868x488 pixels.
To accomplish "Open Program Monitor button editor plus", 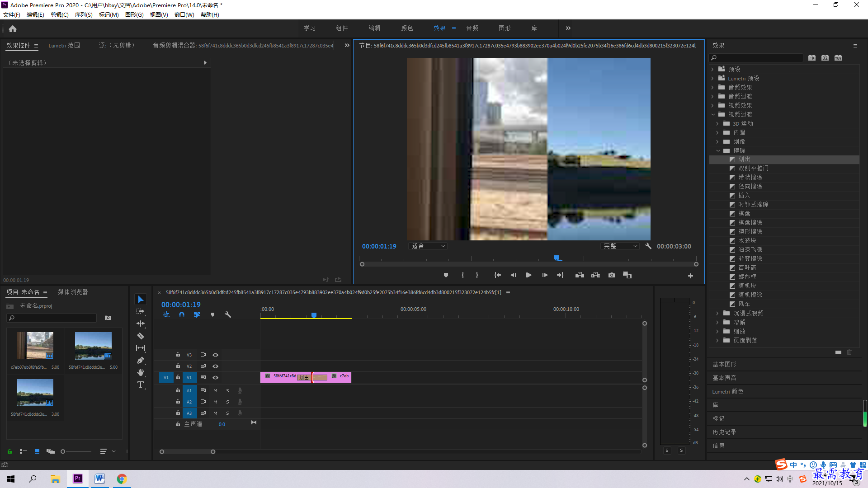I will 690,276.
